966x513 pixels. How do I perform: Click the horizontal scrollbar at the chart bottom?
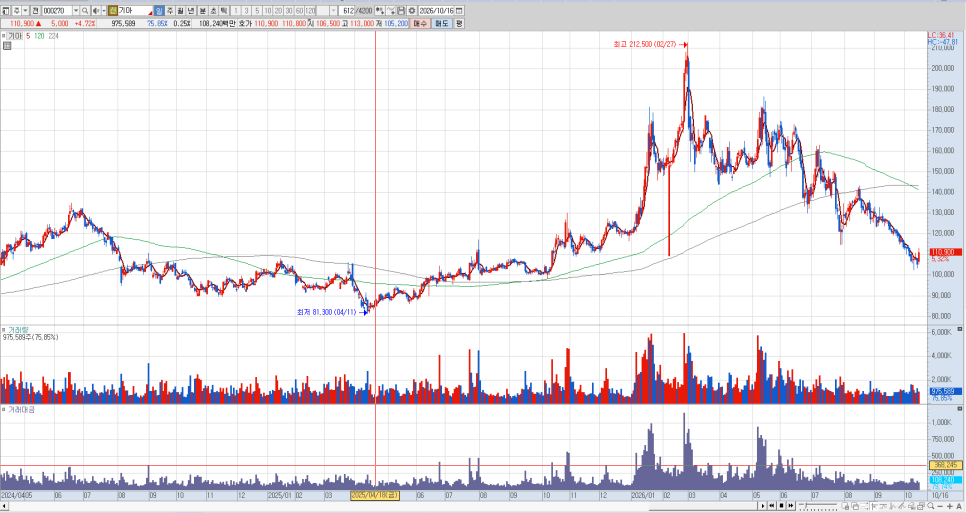pos(379,506)
